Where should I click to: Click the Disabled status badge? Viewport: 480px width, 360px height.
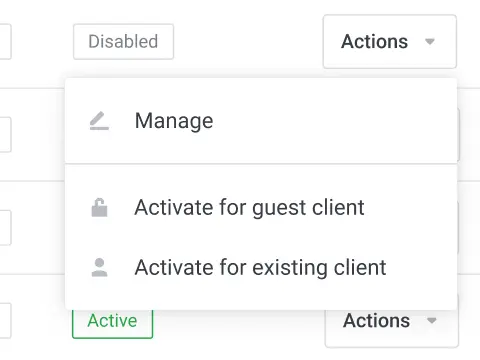(123, 42)
